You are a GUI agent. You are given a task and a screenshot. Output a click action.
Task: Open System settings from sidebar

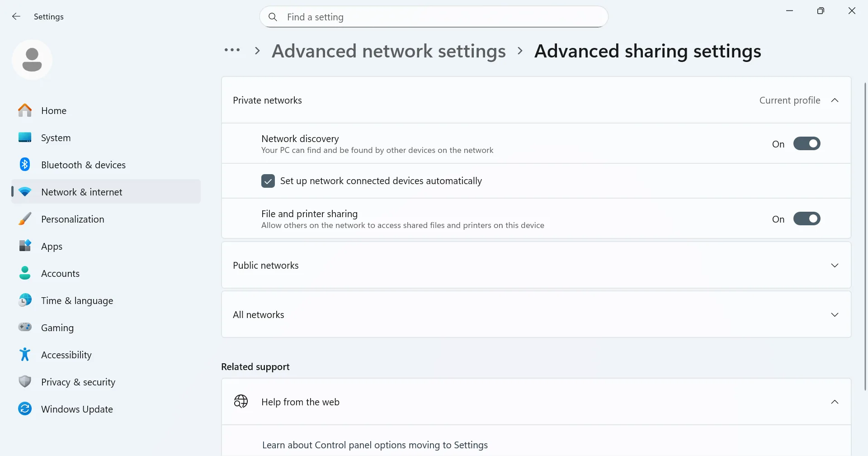[25, 137]
